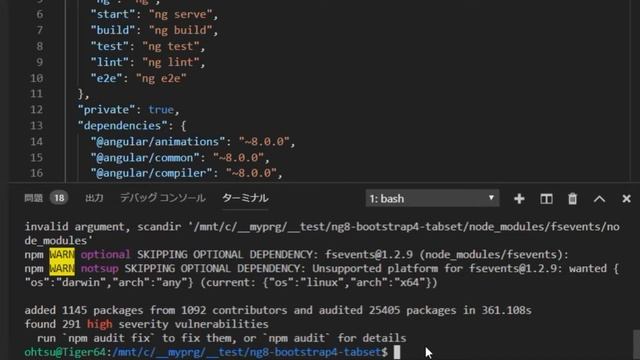Image resolution: width=640 pixels, height=360 pixels.
Task: Click the terminal scrollbar thumb
Action: (636, 344)
